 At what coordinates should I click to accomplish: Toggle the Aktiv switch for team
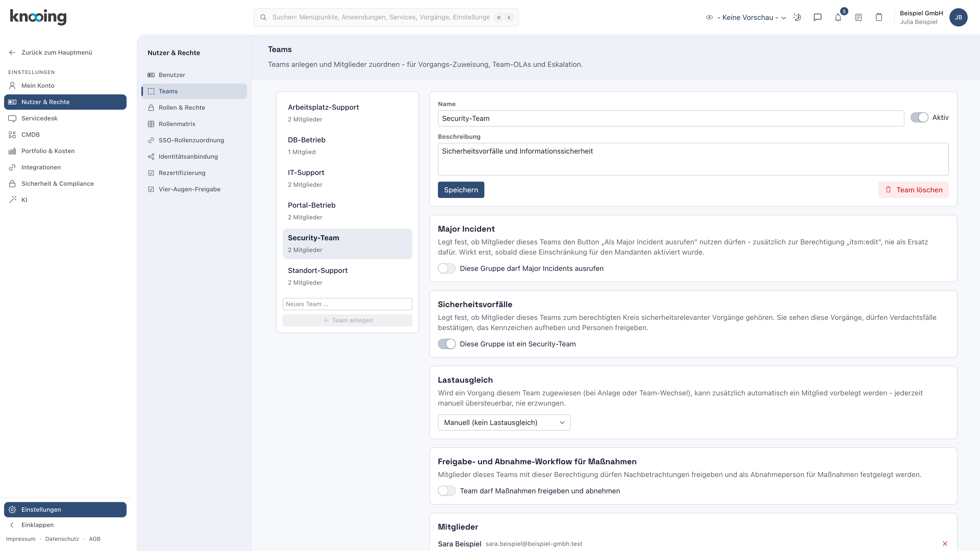tap(919, 118)
